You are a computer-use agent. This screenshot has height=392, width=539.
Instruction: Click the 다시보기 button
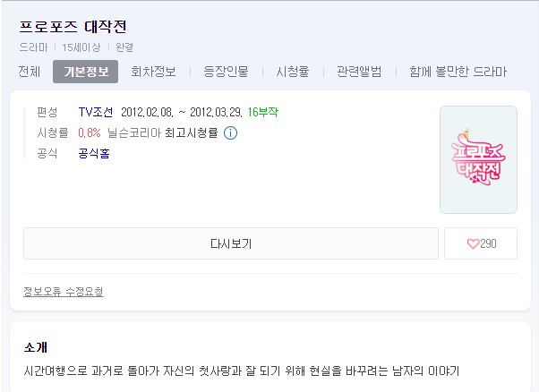tap(231, 243)
